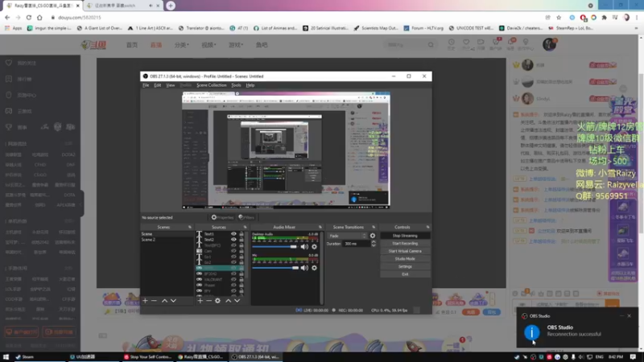Open Desktop Audio settings gear
Viewport: 644px width, 362px height.
(314, 247)
